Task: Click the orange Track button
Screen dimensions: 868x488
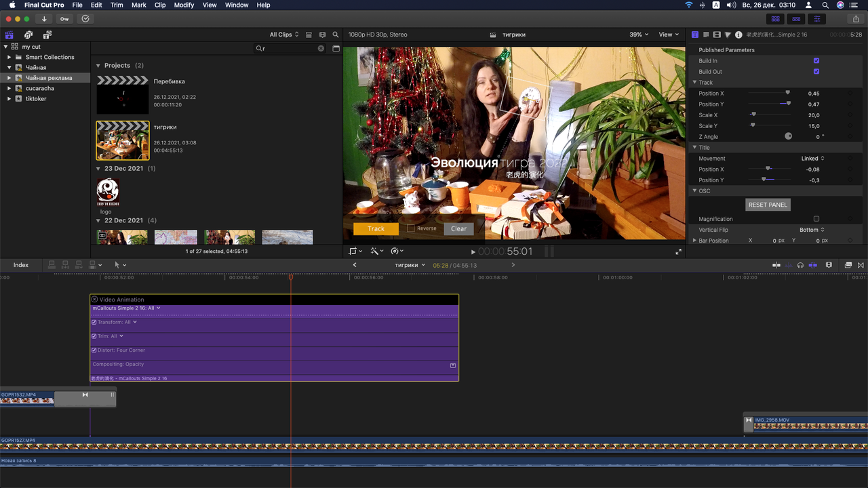Action: click(376, 229)
